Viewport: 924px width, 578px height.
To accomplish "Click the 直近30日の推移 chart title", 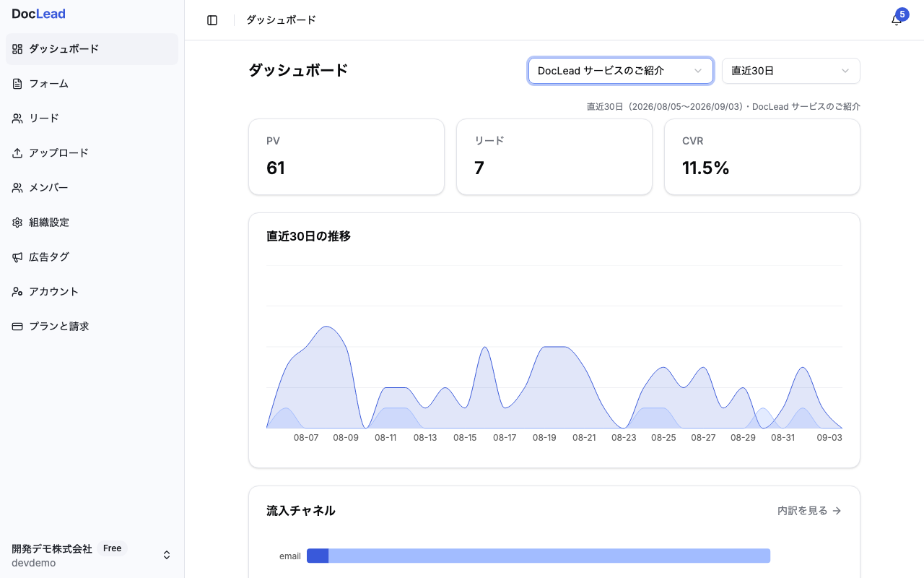I will coord(308,236).
